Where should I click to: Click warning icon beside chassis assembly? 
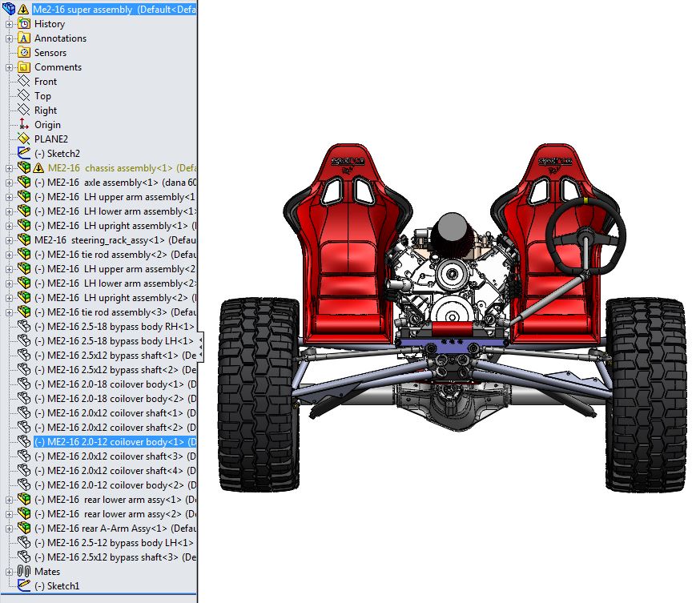pyautogui.click(x=38, y=168)
